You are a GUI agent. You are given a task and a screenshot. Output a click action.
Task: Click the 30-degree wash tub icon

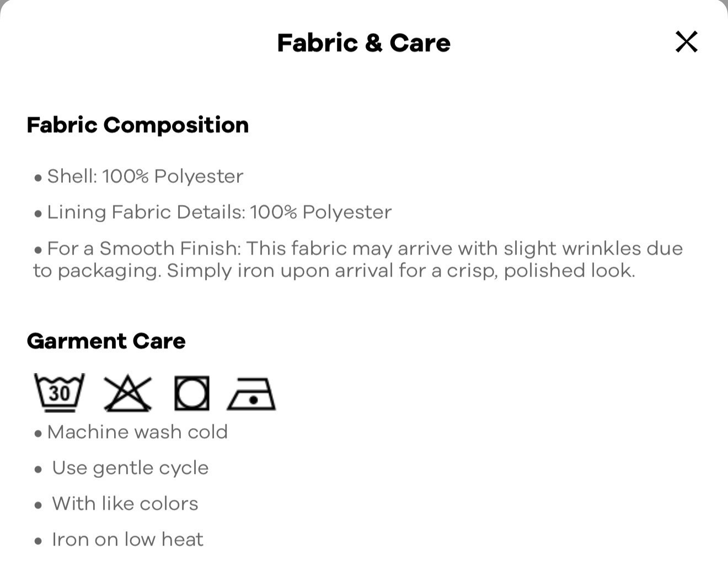[60, 392]
